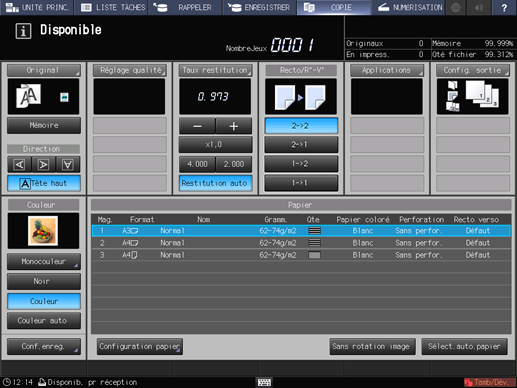Click the speaker sound icon

pos(479,7)
